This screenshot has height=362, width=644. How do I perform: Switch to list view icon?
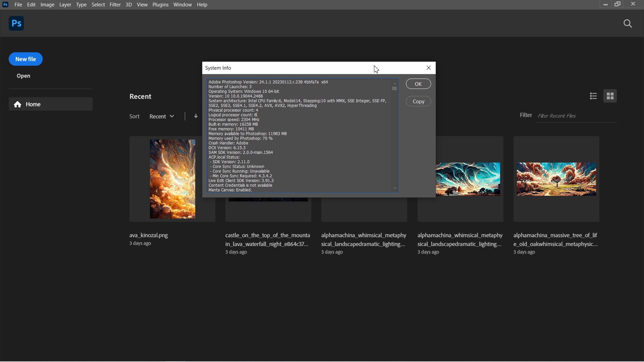point(593,96)
